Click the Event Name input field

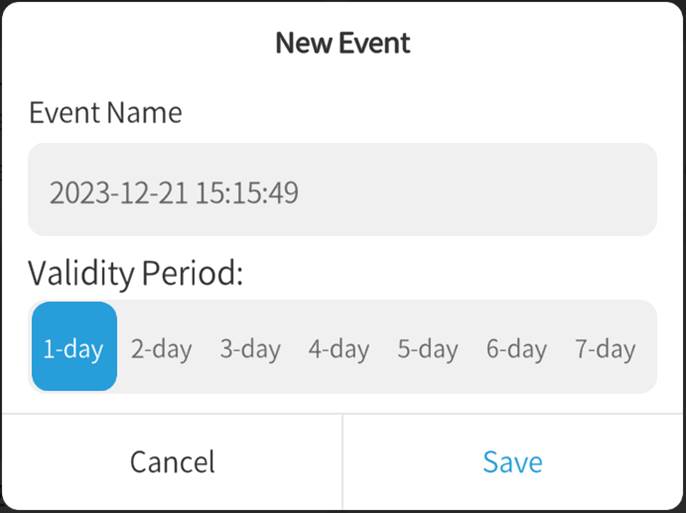(342, 190)
